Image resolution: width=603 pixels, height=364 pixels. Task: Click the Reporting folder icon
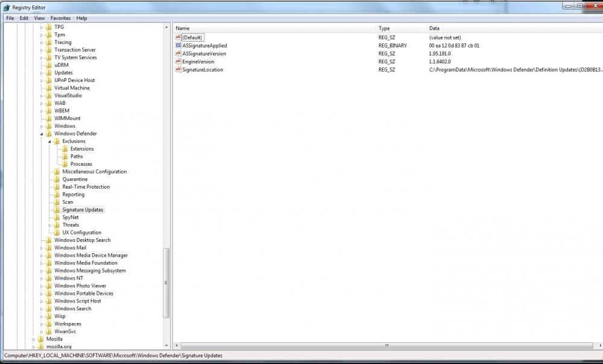57,195
